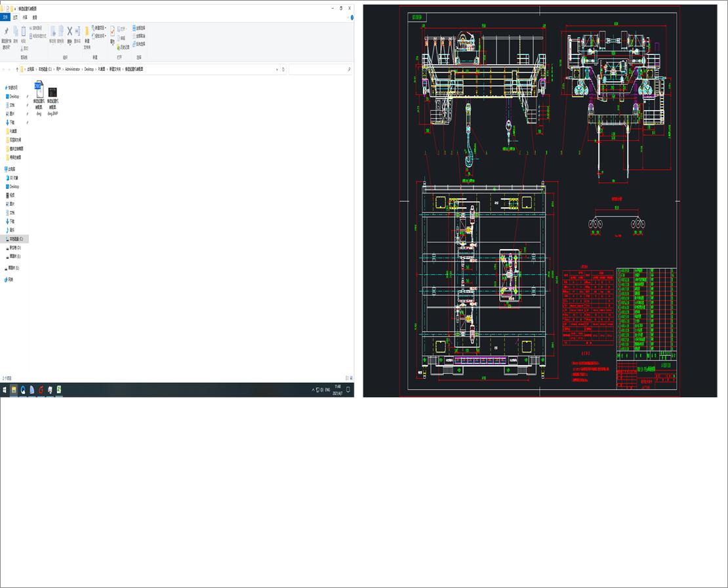This screenshot has height=588, width=728.
Task: Click Select all in Select group
Action: [139, 28]
